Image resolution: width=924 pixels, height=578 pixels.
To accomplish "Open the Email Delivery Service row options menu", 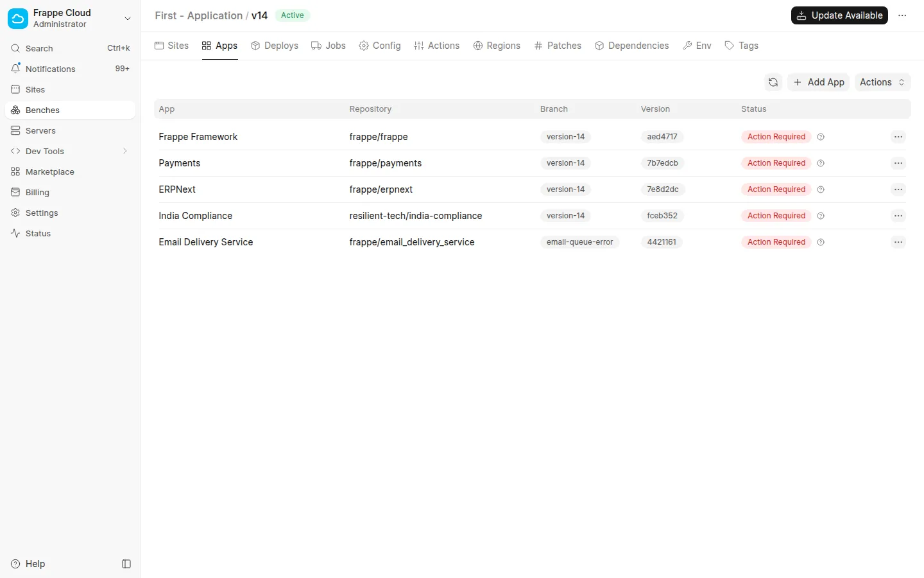I will [898, 242].
